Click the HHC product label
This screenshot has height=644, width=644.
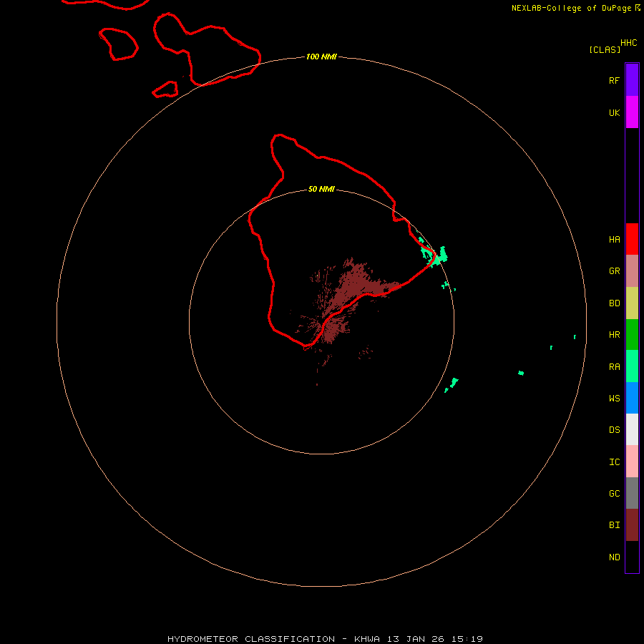click(x=628, y=43)
